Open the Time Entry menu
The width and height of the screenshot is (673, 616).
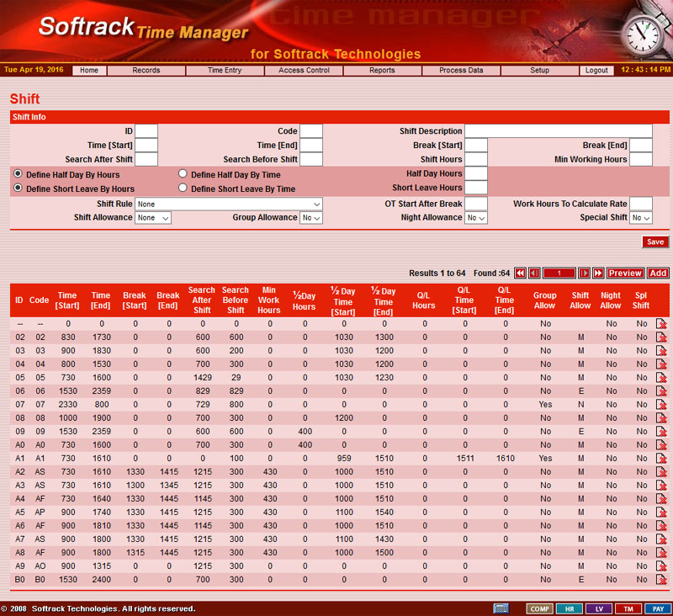click(225, 71)
